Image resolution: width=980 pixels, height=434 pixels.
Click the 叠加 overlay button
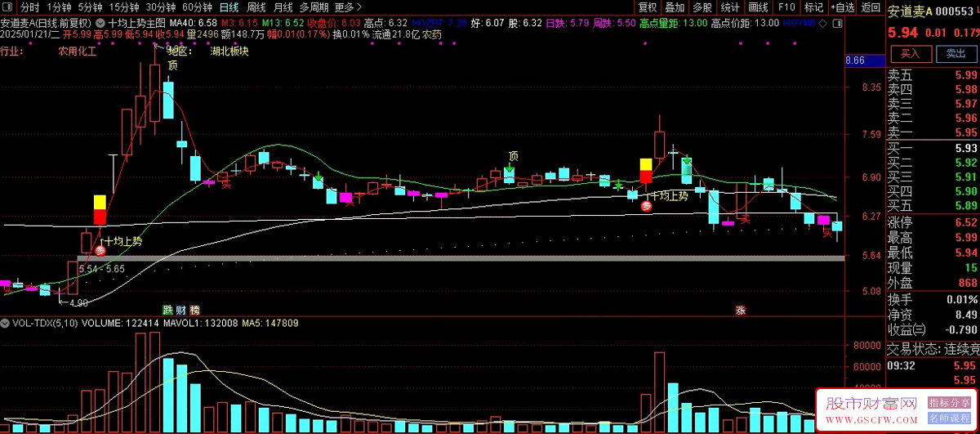pos(675,7)
